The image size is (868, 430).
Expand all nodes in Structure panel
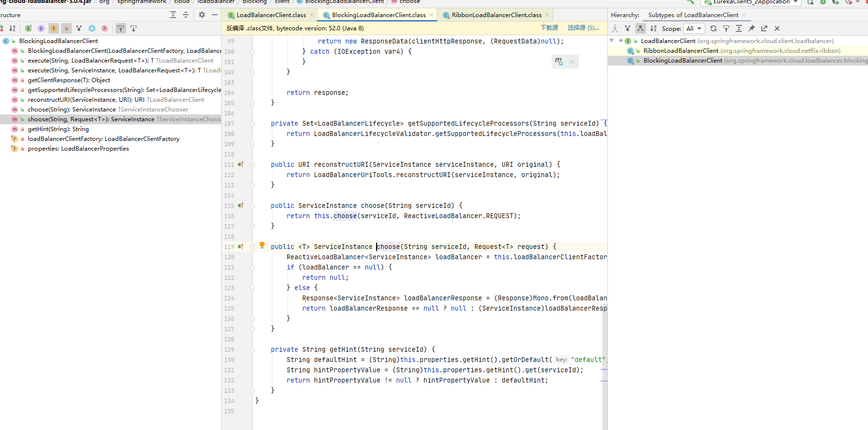click(173, 15)
